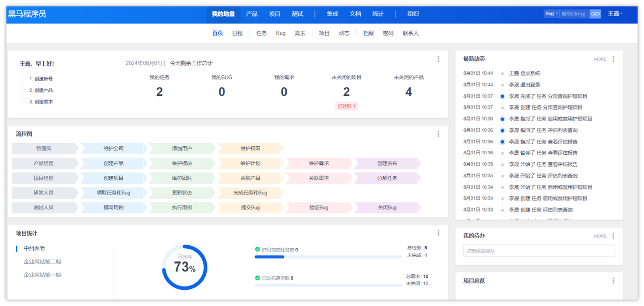Switch to the 产品 top navigation tab
This screenshot has width=644, height=306.
click(252, 14)
